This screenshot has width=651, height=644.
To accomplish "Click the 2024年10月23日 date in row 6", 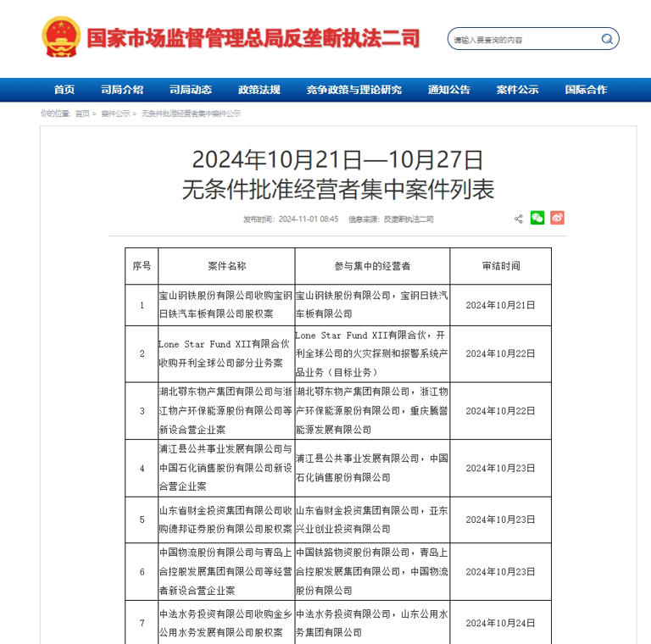I will pyautogui.click(x=500, y=571).
